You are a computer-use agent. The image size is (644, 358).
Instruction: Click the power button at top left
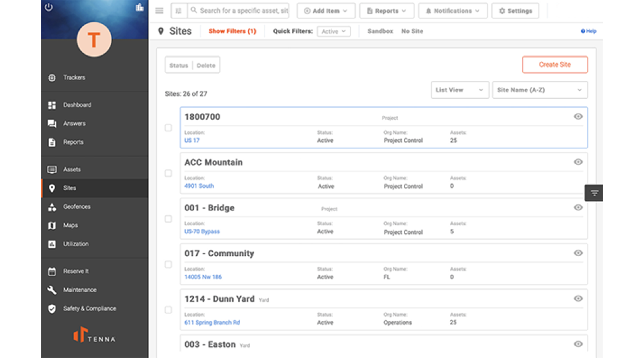pyautogui.click(x=49, y=8)
